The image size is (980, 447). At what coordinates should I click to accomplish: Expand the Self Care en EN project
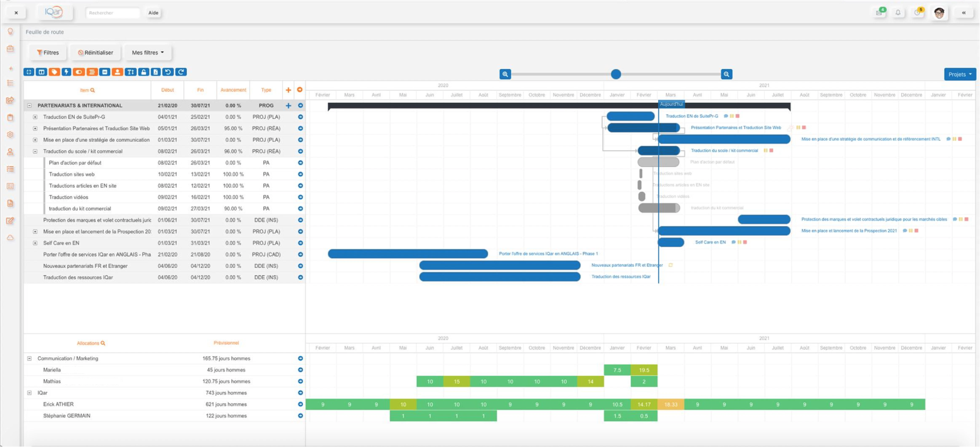pyautogui.click(x=35, y=243)
